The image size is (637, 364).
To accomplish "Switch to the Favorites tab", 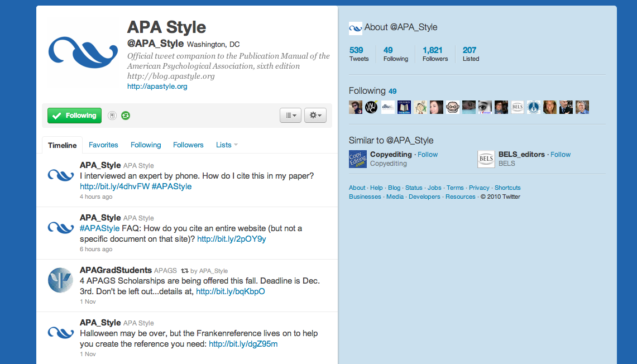I will 103,145.
